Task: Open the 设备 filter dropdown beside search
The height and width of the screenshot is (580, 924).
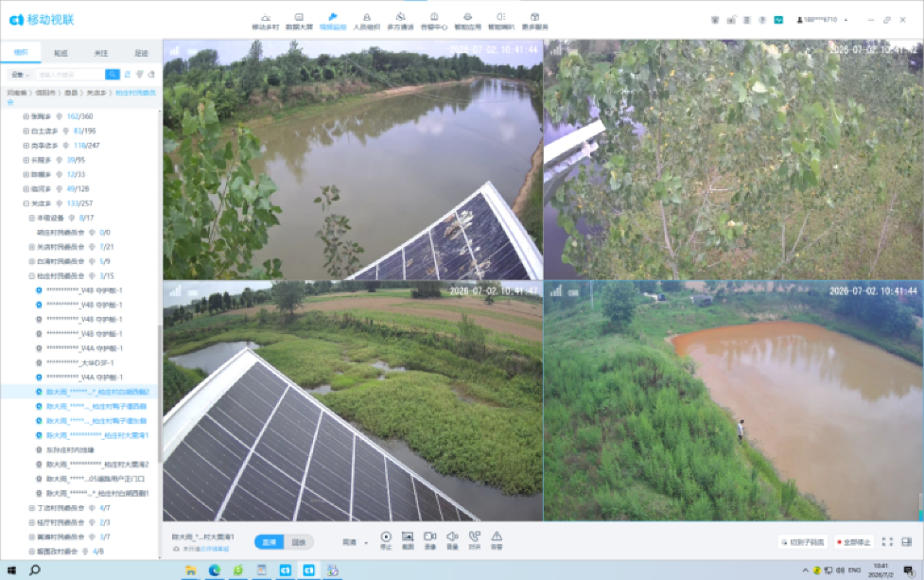Action: 21,75
